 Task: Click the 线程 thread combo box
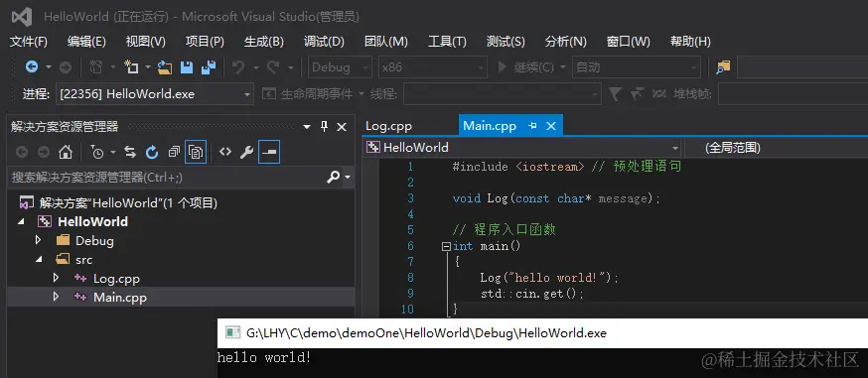[x=503, y=94]
